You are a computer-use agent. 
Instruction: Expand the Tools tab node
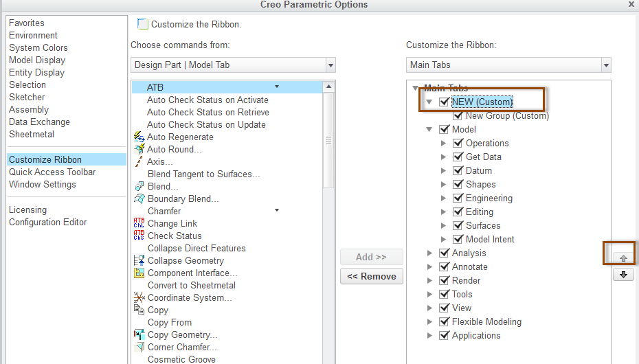click(x=429, y=295)
